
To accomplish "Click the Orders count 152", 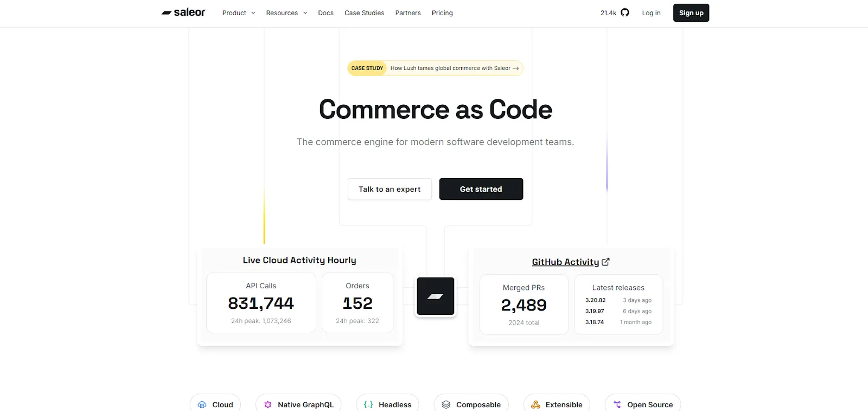I will point(358,303).
